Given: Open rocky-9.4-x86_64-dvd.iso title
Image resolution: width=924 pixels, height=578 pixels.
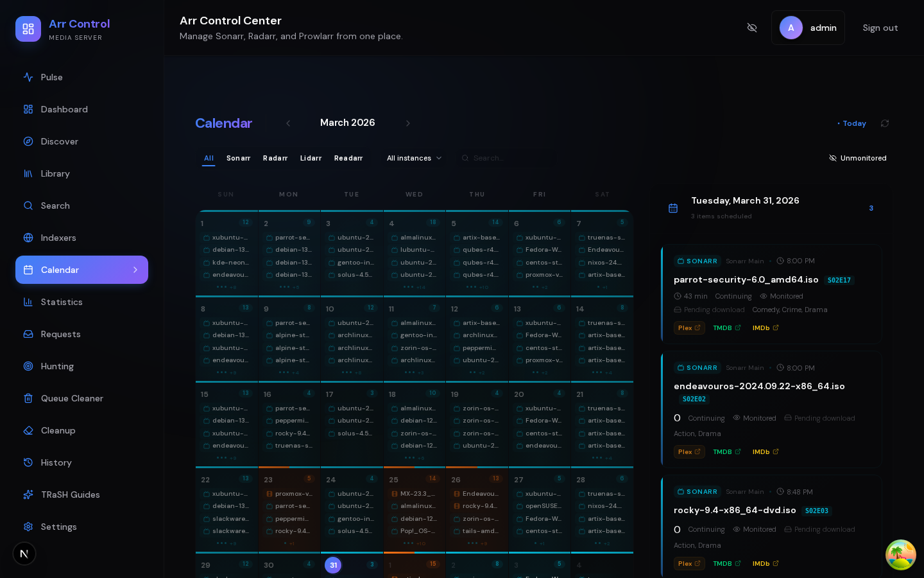Looking at the screenshot, I should (735, 510).
